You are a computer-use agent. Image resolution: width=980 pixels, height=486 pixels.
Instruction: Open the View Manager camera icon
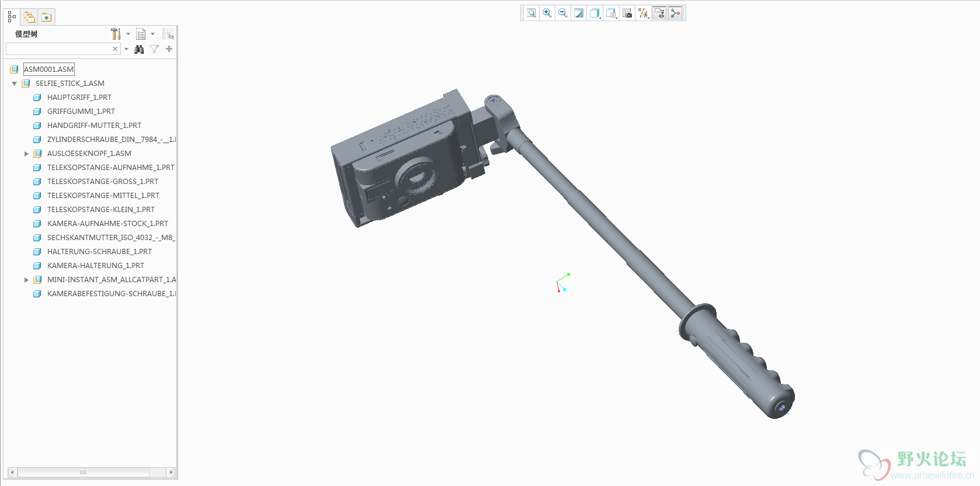[627, 13]
